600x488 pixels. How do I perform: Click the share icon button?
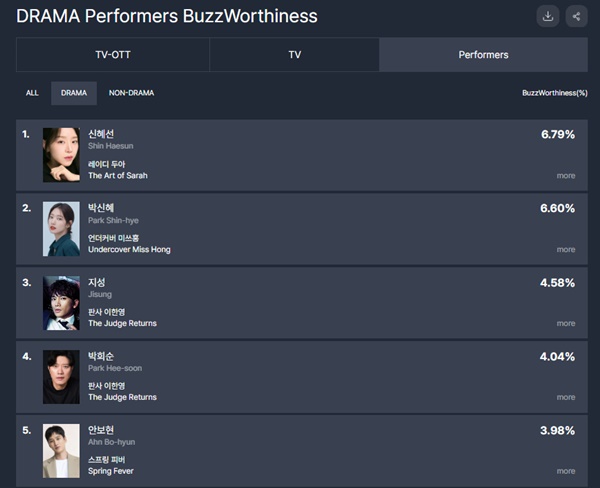point(576,16)
